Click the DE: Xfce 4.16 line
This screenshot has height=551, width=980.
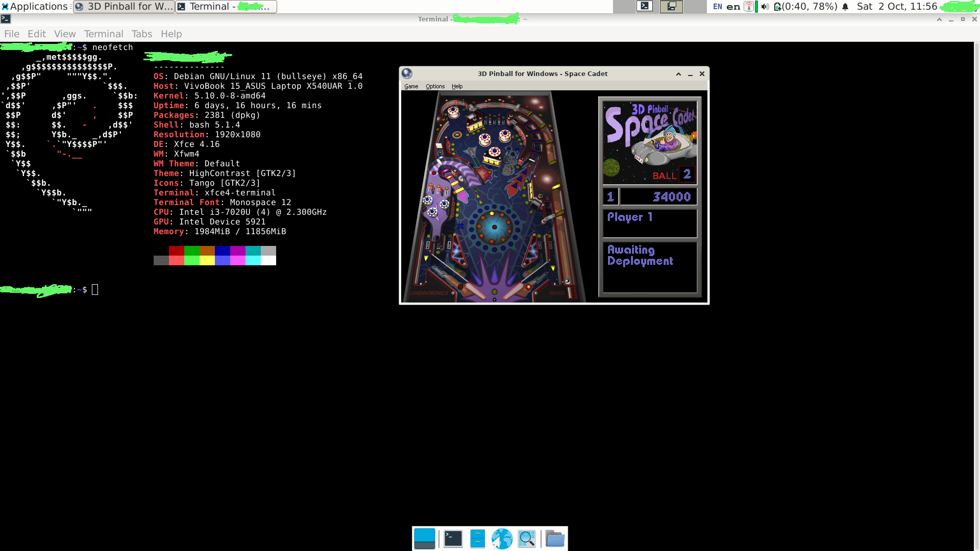[x=187, y=144]
